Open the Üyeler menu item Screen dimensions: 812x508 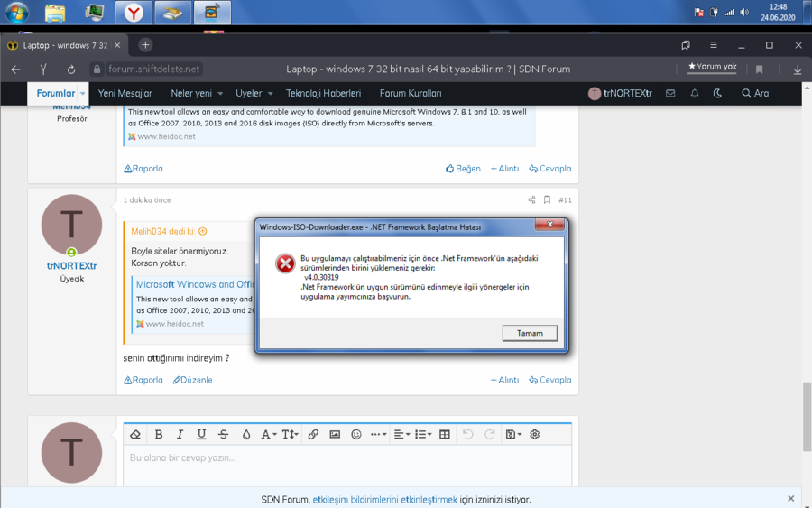click(x=249, y=93)
